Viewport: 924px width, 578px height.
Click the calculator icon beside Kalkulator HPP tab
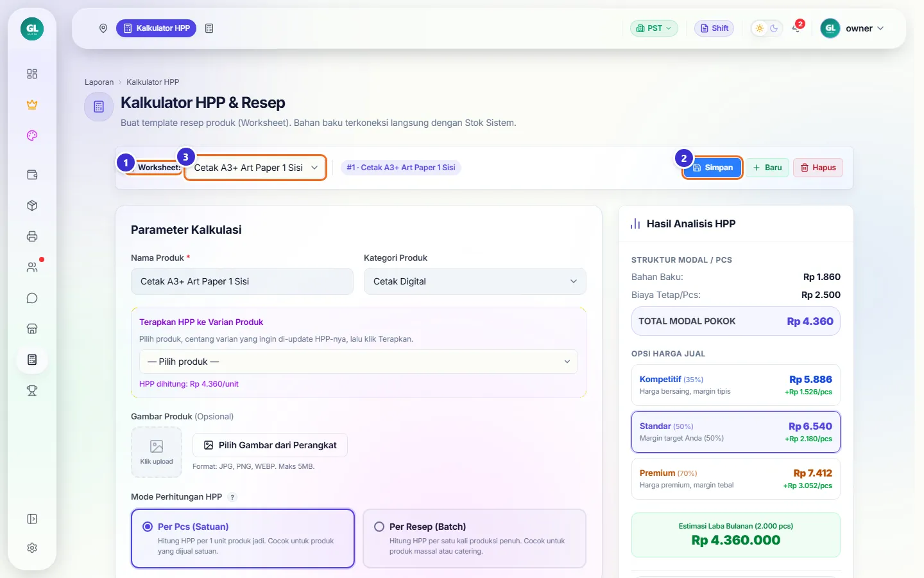[x=209, y=28]
